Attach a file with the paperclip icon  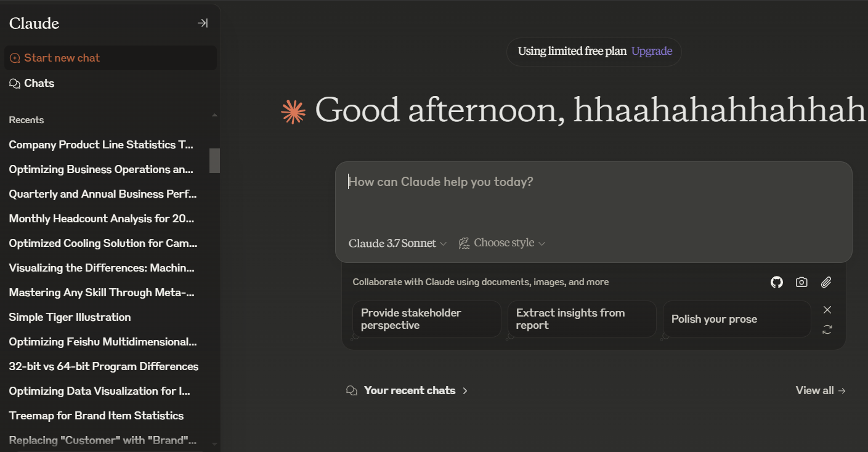coord(826,282)
